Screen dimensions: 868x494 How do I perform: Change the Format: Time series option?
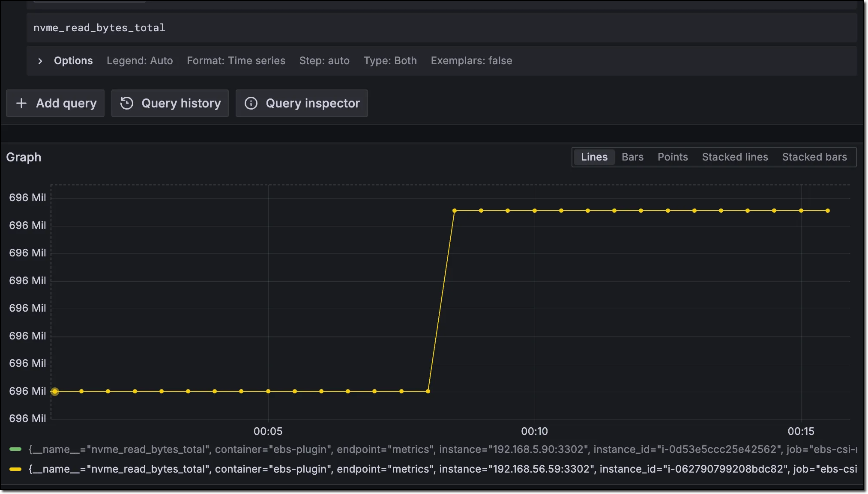(236, 61)
